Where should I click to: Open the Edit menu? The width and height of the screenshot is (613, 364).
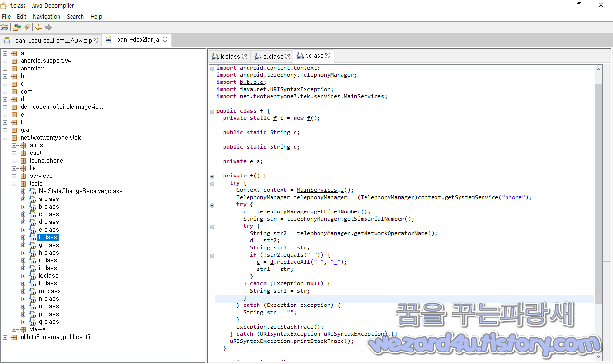tap(22, 16)
